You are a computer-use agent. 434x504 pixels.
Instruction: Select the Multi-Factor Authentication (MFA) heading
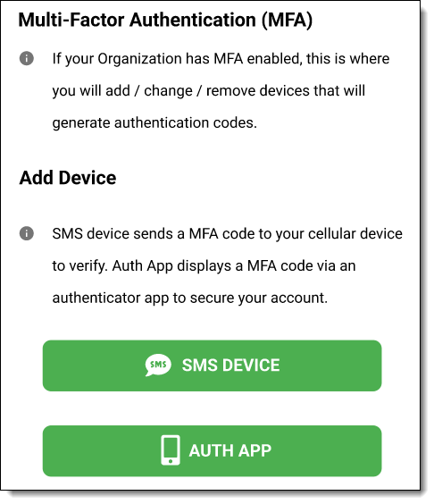point(165,20)
